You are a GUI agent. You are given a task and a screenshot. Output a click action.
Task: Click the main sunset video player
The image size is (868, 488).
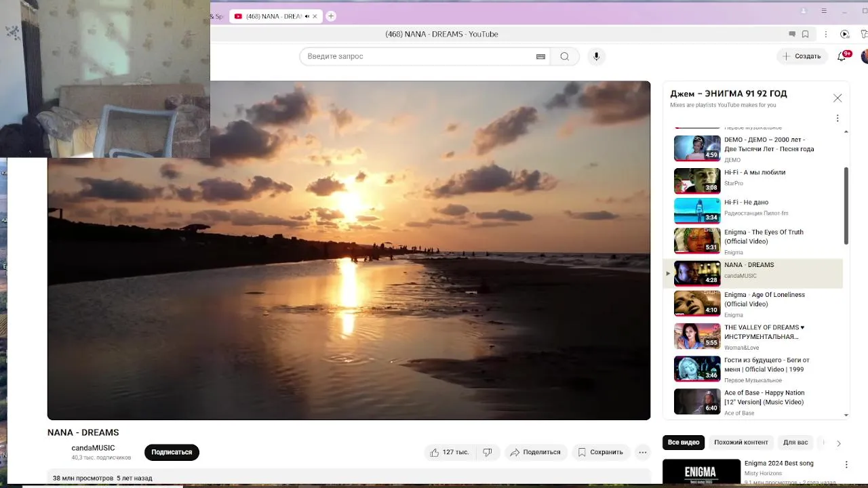tap(349, 250)
